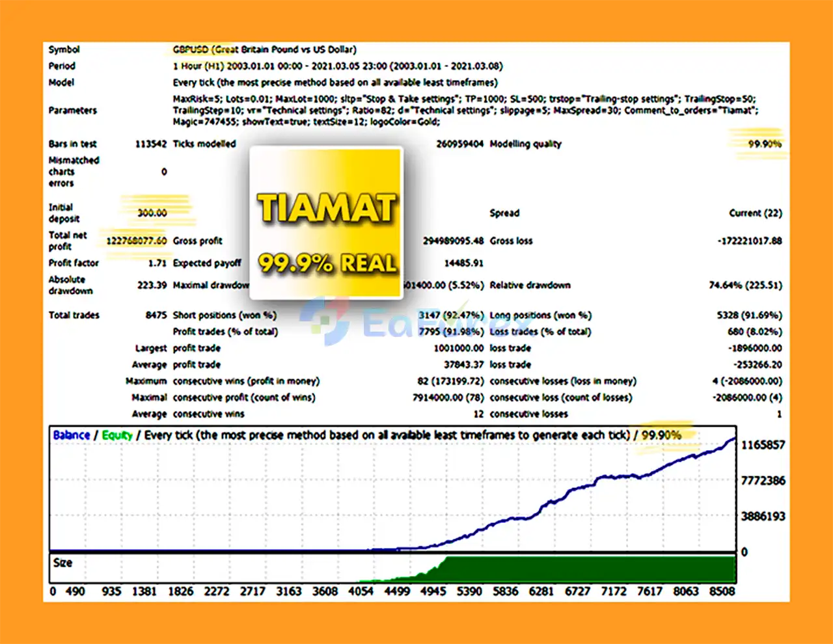Click the Profit factor value 1.71
This screenshot has height=644, width=833.
tap(157, 263)
